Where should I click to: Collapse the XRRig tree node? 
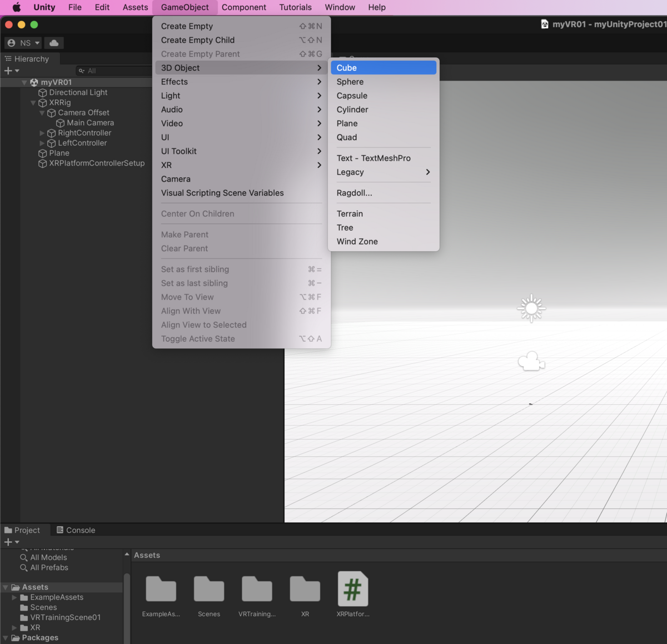[x=33, y=103]
